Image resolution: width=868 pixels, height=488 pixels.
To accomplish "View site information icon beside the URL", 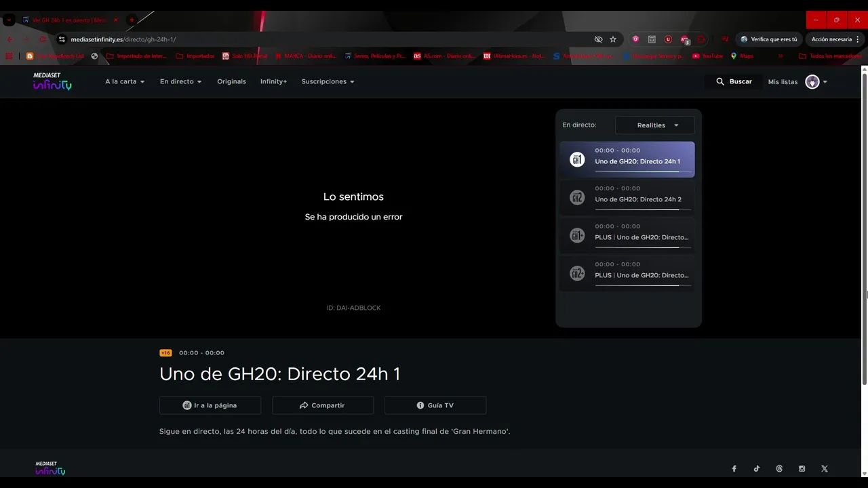I will pyautogui.click(x=62, y=39).
